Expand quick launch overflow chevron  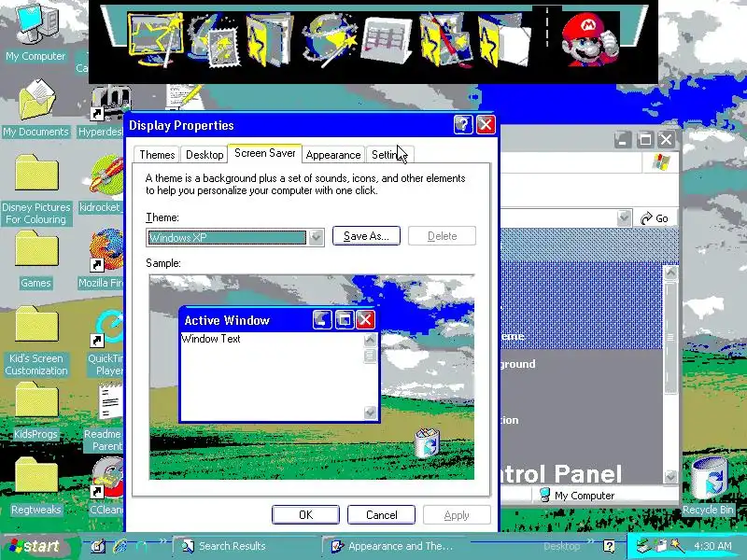click(x=162, y=541)
